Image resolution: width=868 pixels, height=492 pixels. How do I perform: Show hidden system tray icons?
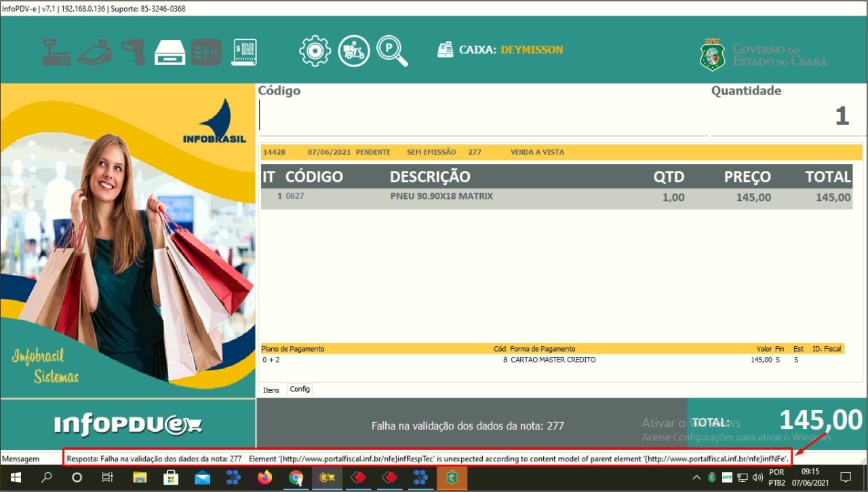point(696,478)
